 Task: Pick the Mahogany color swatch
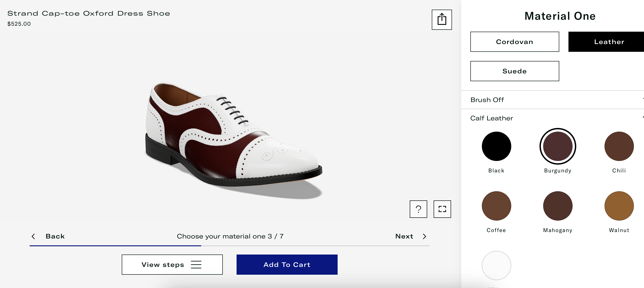557,206
